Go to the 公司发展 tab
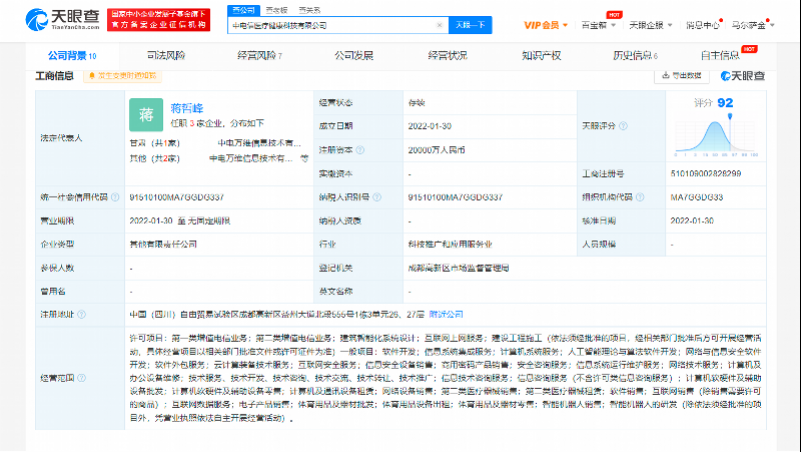 354,56
